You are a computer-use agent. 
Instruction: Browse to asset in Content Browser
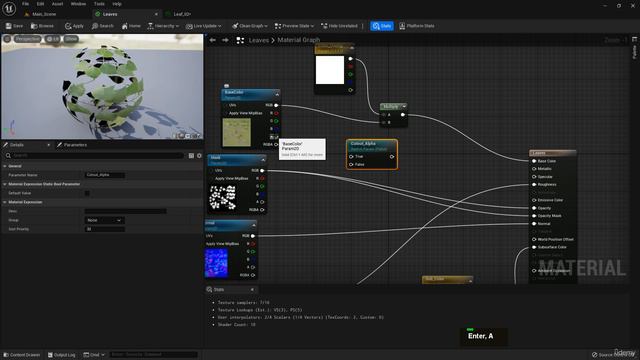[42, 26]
